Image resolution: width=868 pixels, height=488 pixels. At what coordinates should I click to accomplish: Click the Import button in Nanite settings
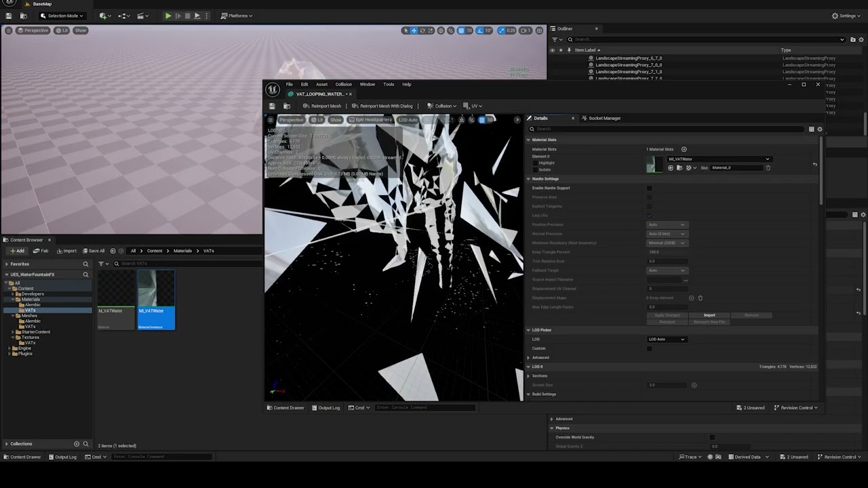(x=709, y=315)
